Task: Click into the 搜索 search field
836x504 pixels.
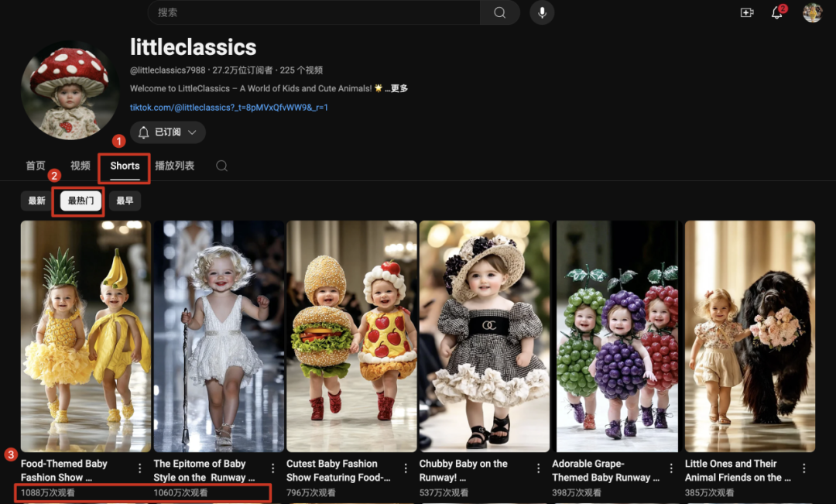Action: point(313,12)
